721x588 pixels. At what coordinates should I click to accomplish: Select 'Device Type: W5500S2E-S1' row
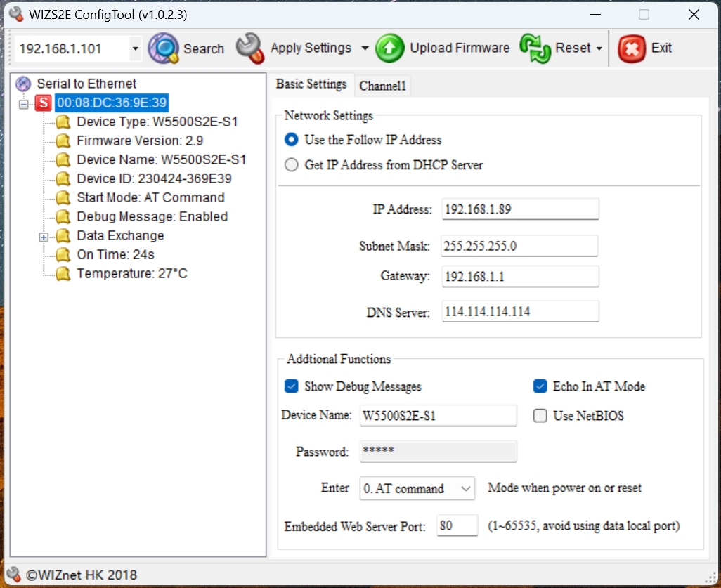click(157, 122)
